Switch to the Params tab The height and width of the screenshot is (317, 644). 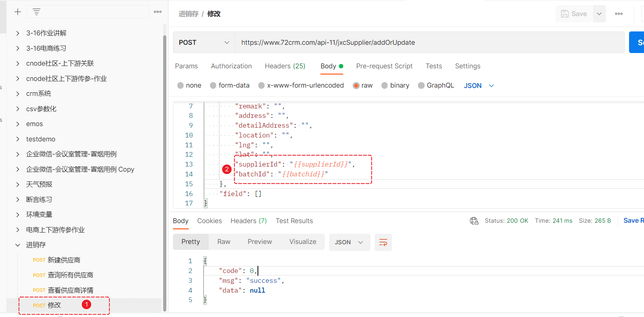coord(186,66)
